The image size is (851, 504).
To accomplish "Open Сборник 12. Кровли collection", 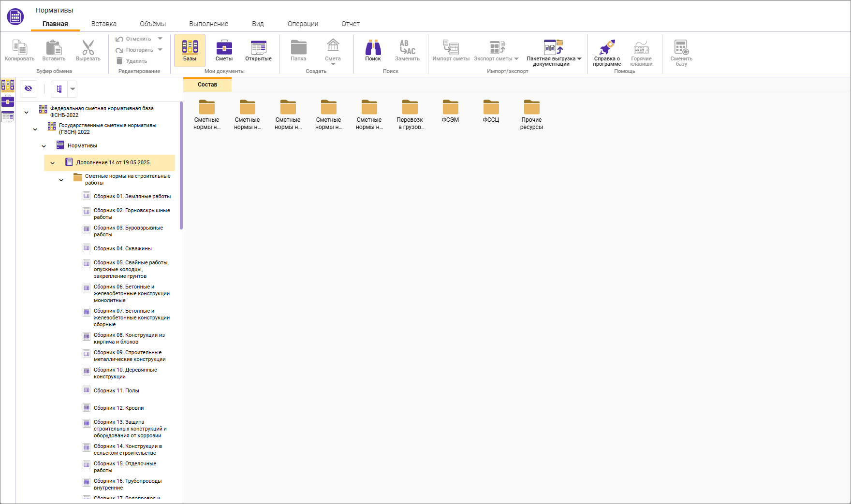I will coord(118,408).
